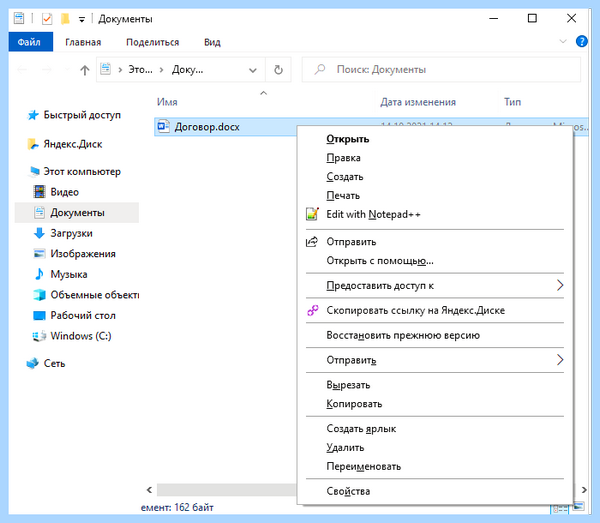Click the location icon in address bar
Viewport: 600px width, 523px height.
106,69
